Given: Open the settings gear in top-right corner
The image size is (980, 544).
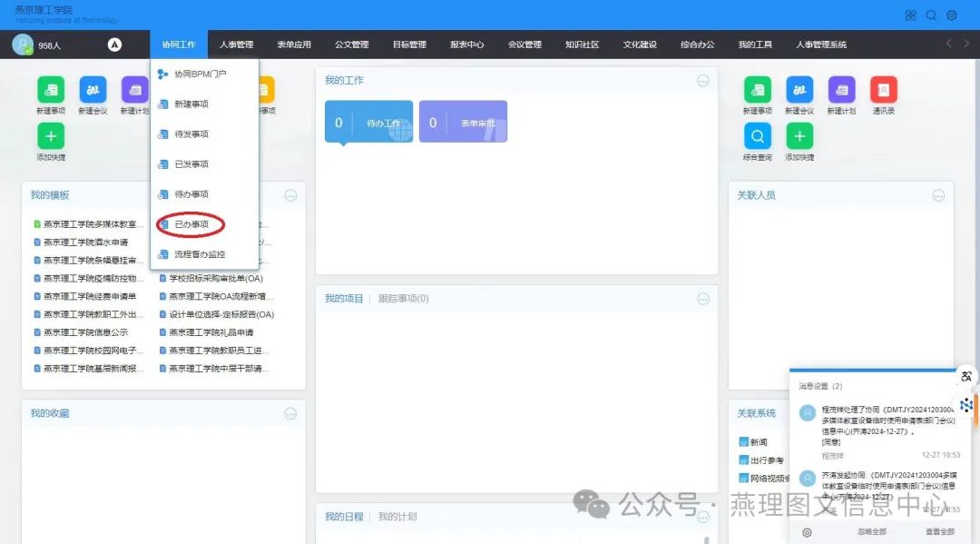Looking at the screenshot, I should 952,15.
